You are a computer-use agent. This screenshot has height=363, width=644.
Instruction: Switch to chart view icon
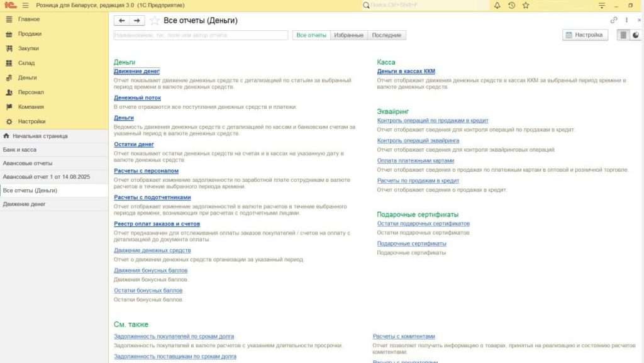point(635,35)
